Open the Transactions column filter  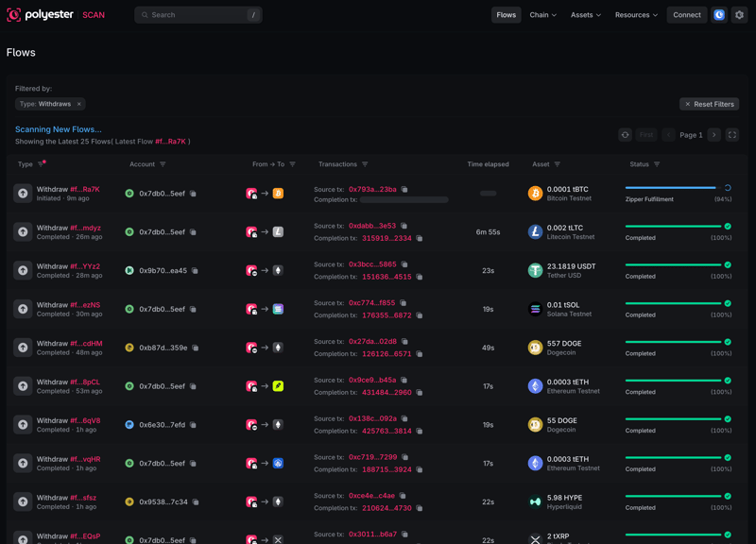coord(365,164)
